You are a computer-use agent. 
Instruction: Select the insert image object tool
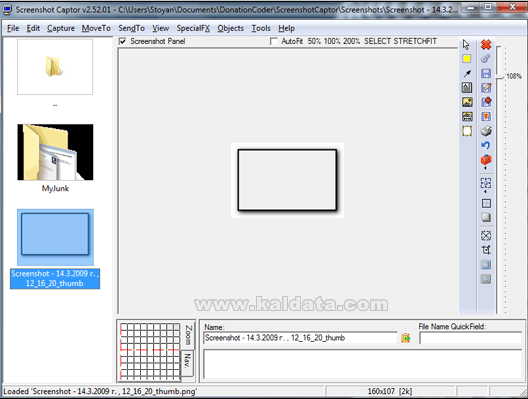pyautogui.click(x=467, y=102)
